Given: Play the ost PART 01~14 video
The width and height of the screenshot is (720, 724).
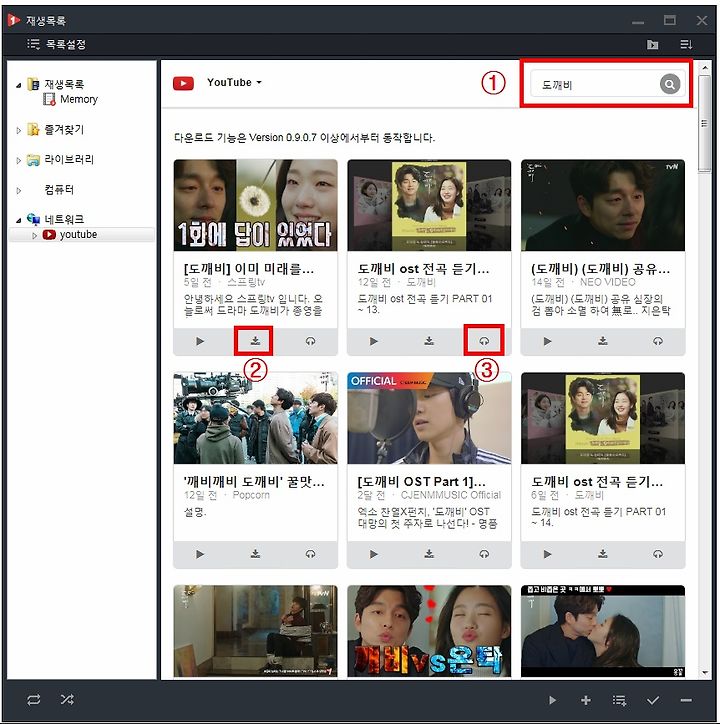Looking at the screenshot, I should coord(547,554).
